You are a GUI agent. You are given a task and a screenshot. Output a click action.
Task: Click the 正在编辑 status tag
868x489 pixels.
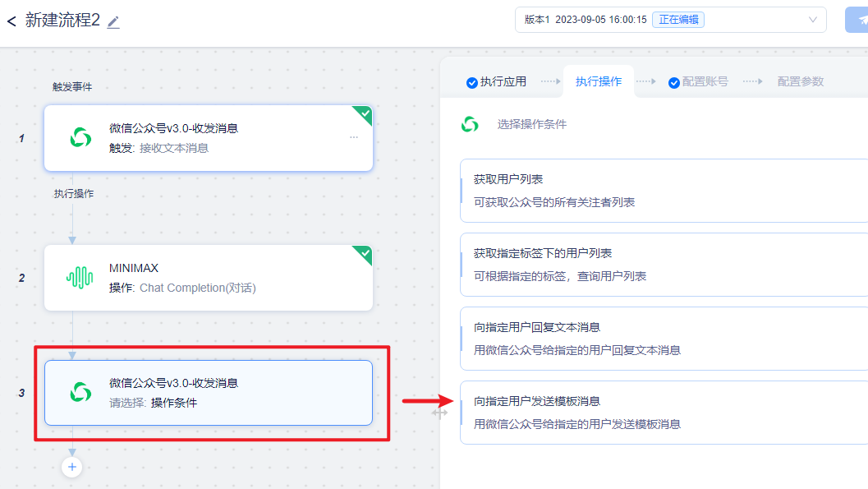coord(678,20)
